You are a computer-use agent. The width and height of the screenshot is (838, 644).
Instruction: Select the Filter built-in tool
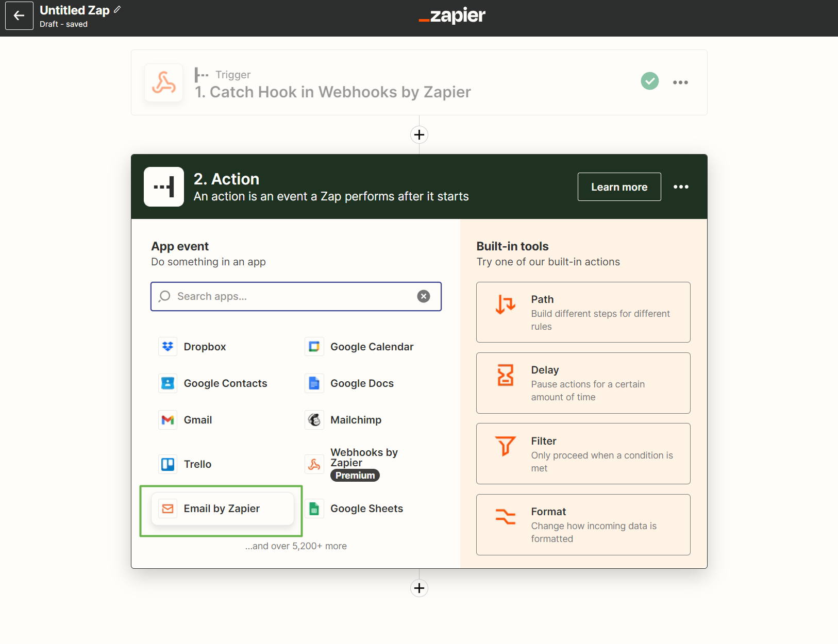[583, 453]
